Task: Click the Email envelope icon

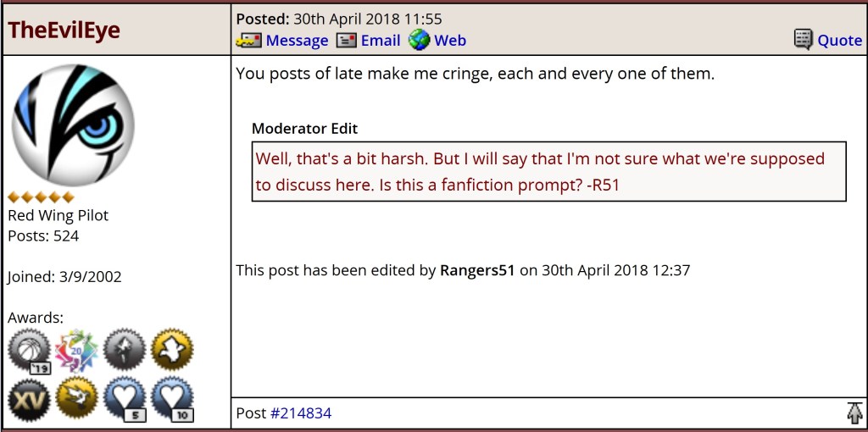Action: 346,41
